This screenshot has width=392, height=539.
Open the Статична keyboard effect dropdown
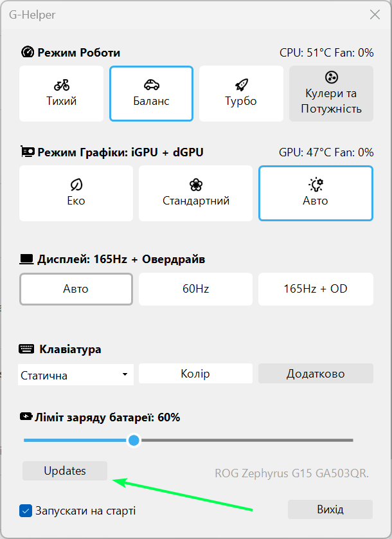(x=75, y=374)
